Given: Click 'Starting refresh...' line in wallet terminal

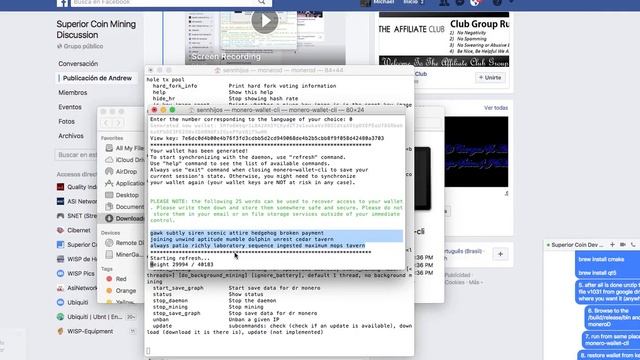Looking at the screenshot, I should [180, 258].
